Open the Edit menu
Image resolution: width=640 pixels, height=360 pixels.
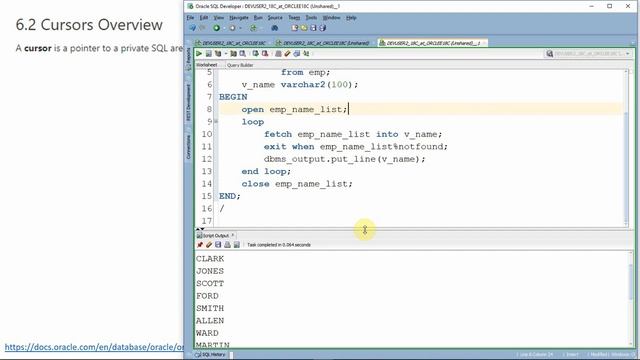[204, 18]
